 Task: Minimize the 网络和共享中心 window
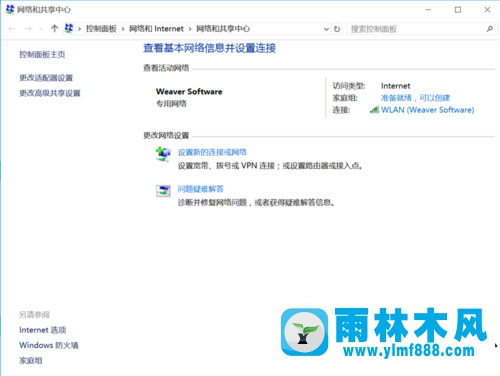428,10
